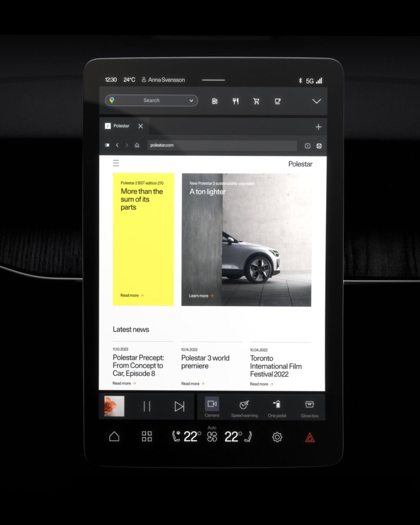Image resolution: width=420 pixels, height=525 pixels.
Task: Tap the shield icon beside the tab counter
Action: [319, 145]
